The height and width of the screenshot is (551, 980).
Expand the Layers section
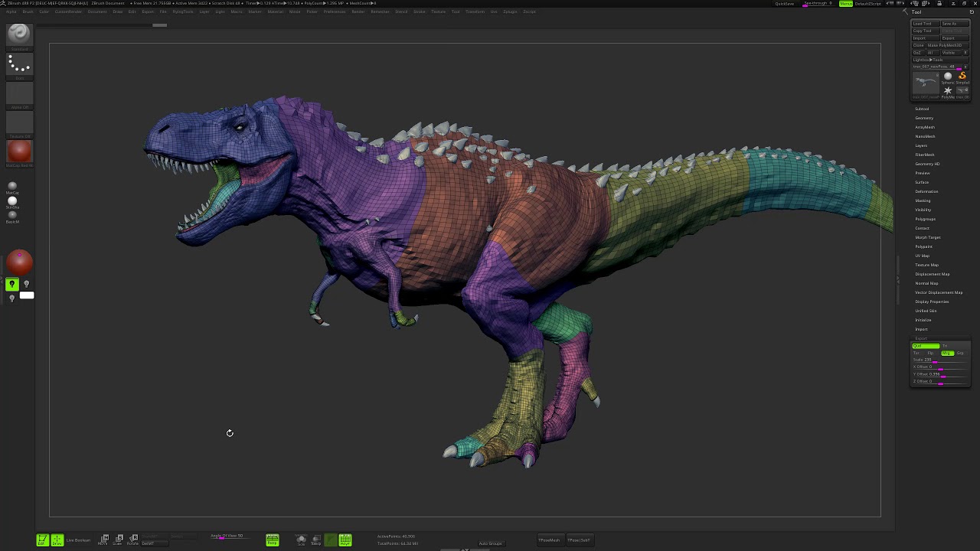921,145
